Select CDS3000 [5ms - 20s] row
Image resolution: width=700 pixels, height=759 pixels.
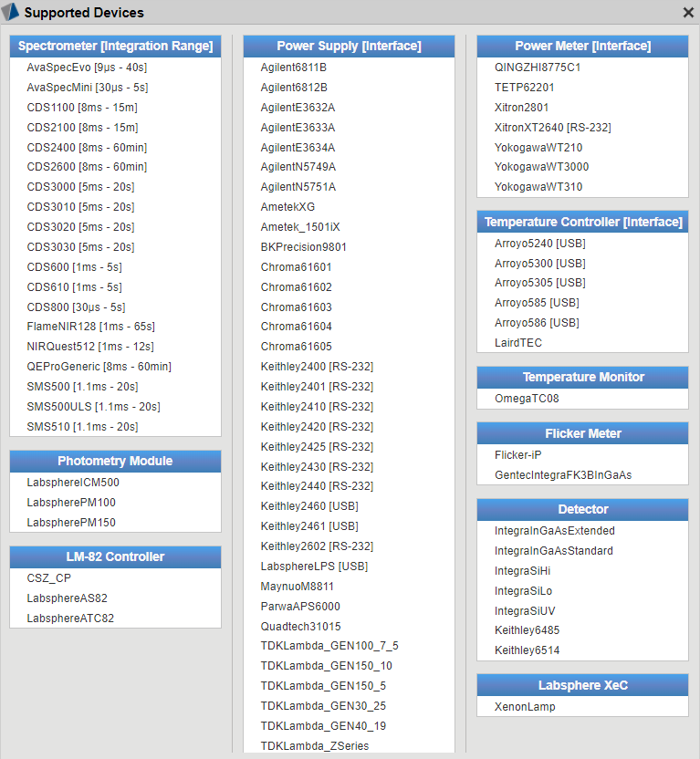[81, 187]
